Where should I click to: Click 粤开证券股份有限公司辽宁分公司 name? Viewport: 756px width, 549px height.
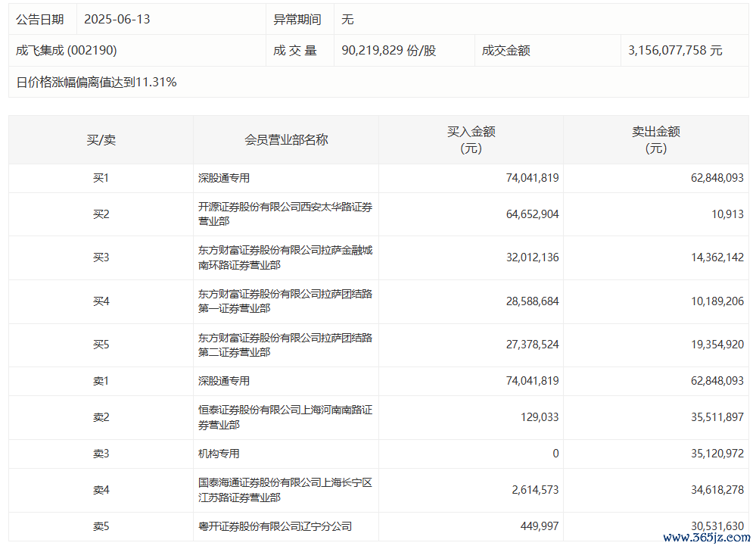click(275, 526)
